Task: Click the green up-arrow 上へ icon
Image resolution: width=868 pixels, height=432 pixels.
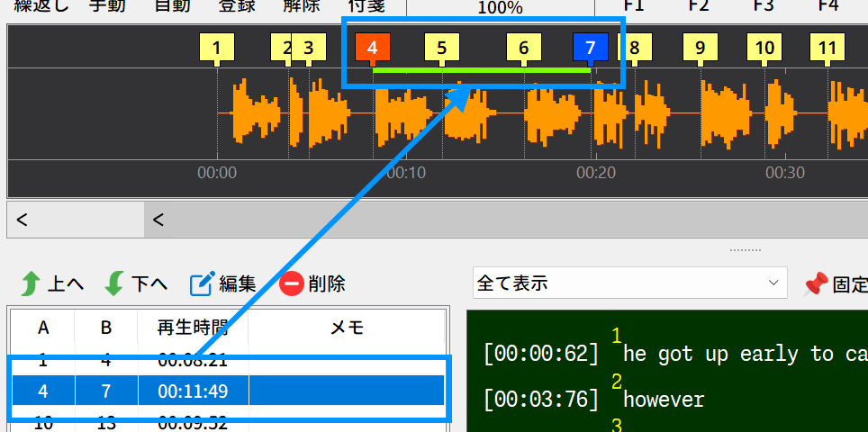Action: [32, 283]
